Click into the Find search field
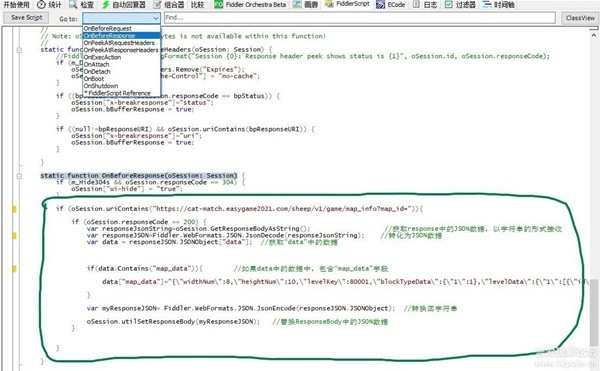600x371 pixels. point(360,18)
